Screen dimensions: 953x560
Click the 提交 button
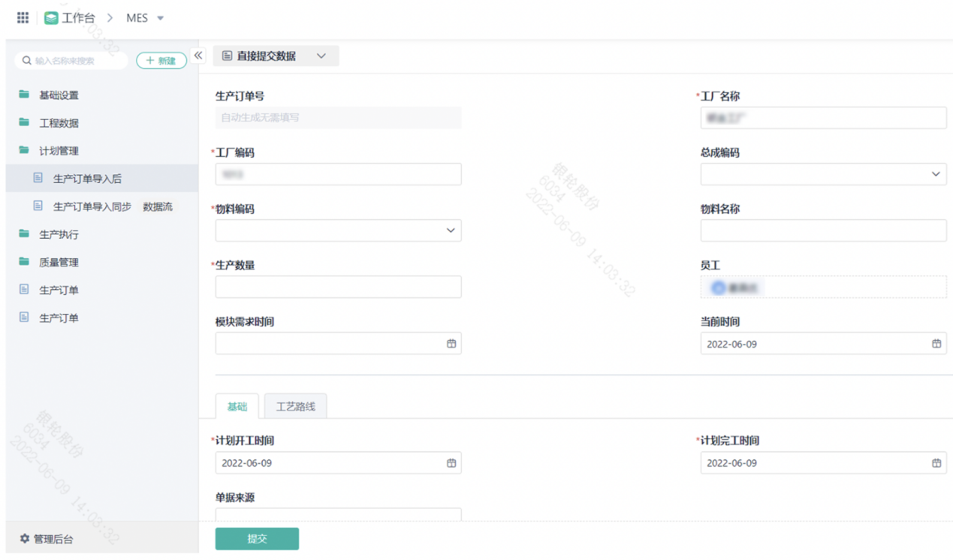257,539
